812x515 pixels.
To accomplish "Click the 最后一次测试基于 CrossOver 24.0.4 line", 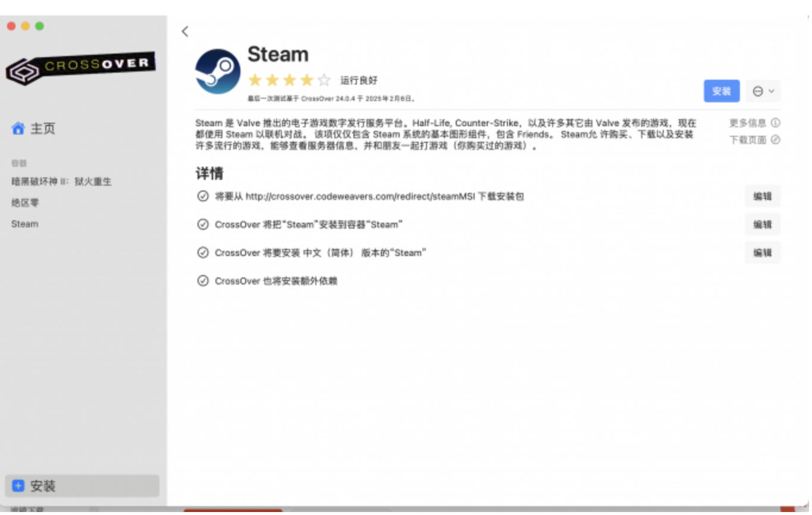I will 332,99.
